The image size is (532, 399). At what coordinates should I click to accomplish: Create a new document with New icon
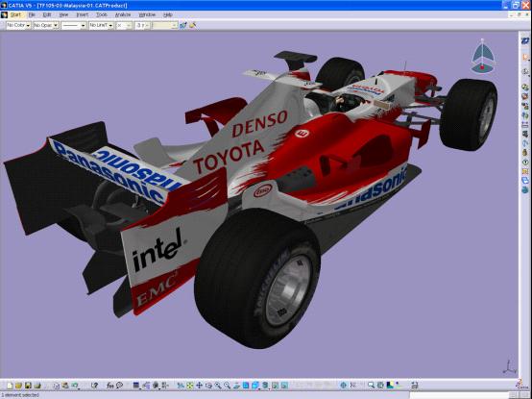coord(10,386)
